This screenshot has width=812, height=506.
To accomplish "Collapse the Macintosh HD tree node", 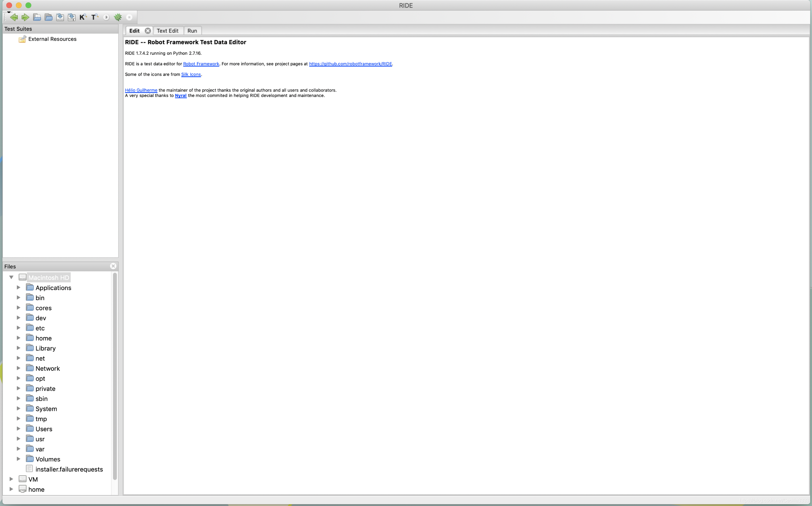I will (x=11, y=277).
